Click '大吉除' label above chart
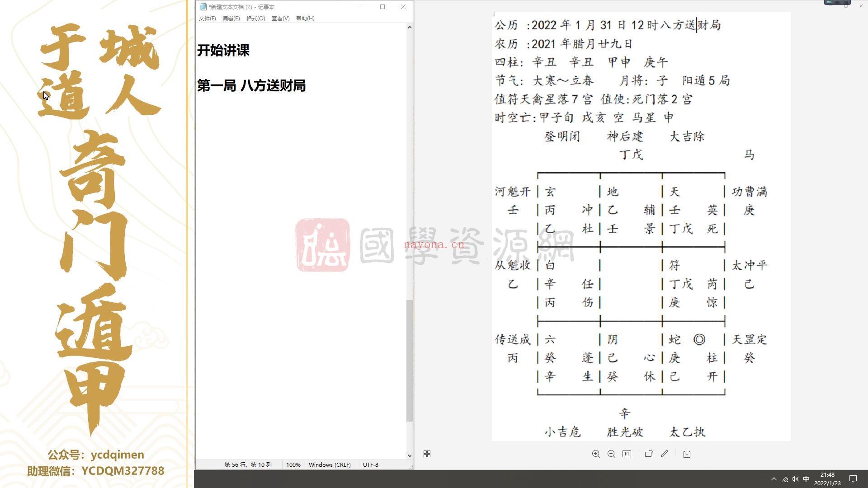Viewport: 868px width, 488px height. [x=687, y=136]
